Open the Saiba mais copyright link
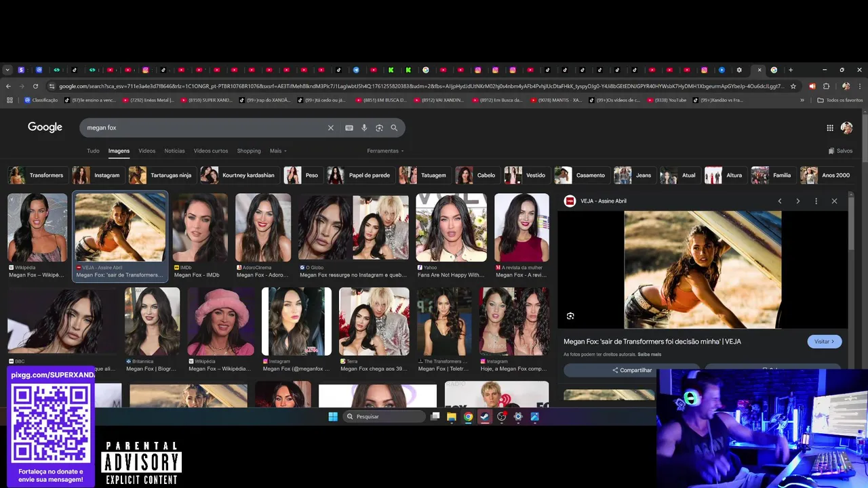 649,354
